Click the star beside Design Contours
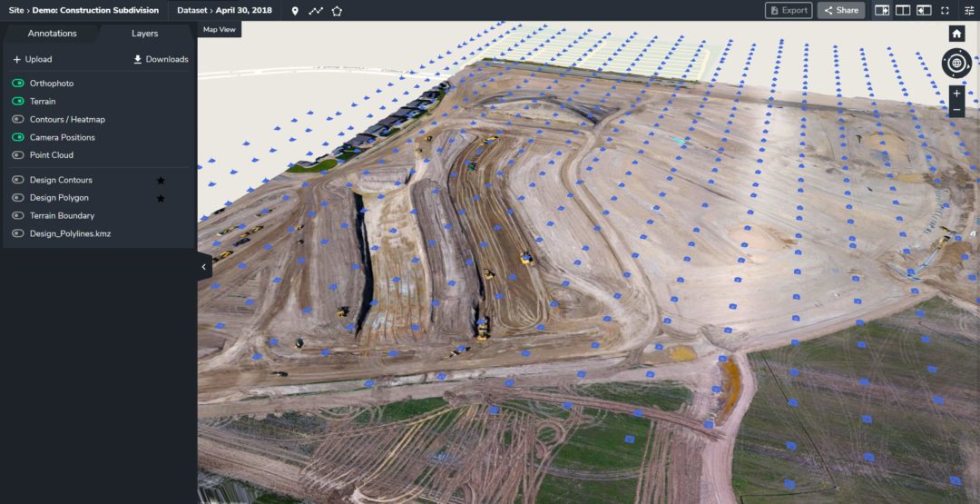The height and width of the screenshot is (504, 980). (x=161, y=181)
